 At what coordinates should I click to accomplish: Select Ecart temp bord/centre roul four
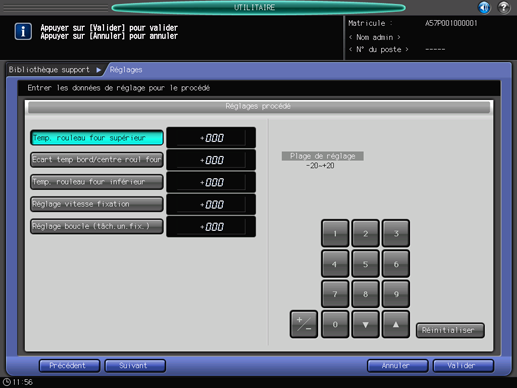click(97, 160)
